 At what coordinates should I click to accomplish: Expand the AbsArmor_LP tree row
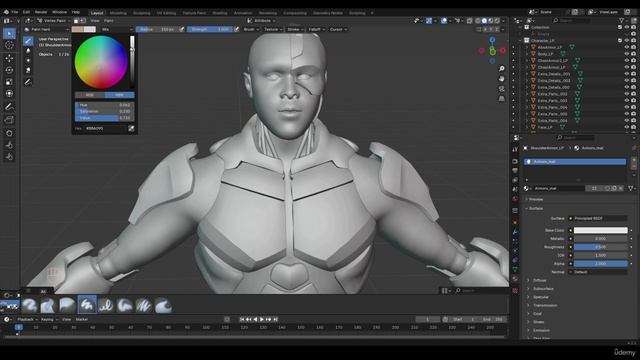point(527,47)
